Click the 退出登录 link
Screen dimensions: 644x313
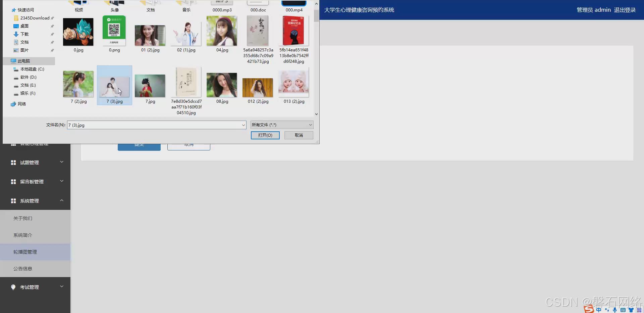coord(625,10)
